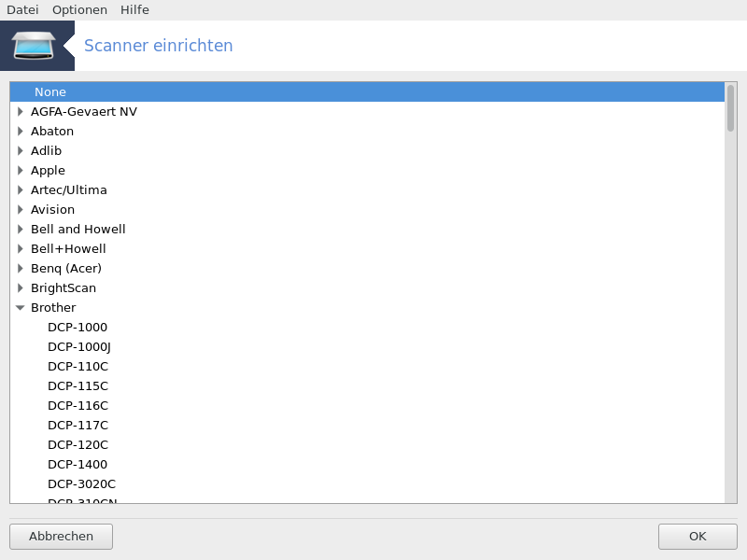Open the Hilfe menu

[x=134, y=10]
